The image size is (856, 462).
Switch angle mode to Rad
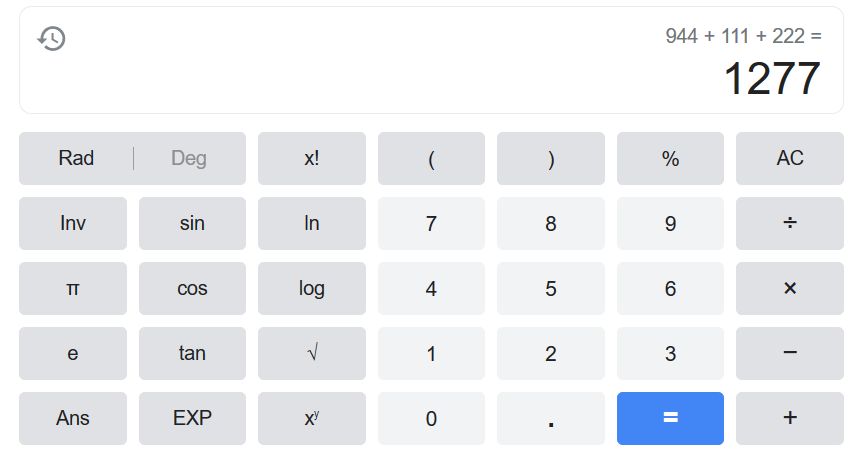tap(76, 158)
